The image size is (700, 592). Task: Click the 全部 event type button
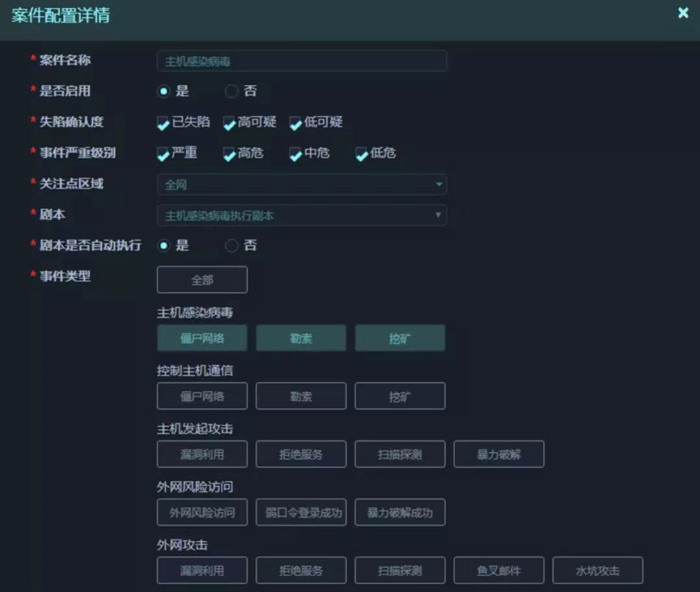[x=202, y=279]
